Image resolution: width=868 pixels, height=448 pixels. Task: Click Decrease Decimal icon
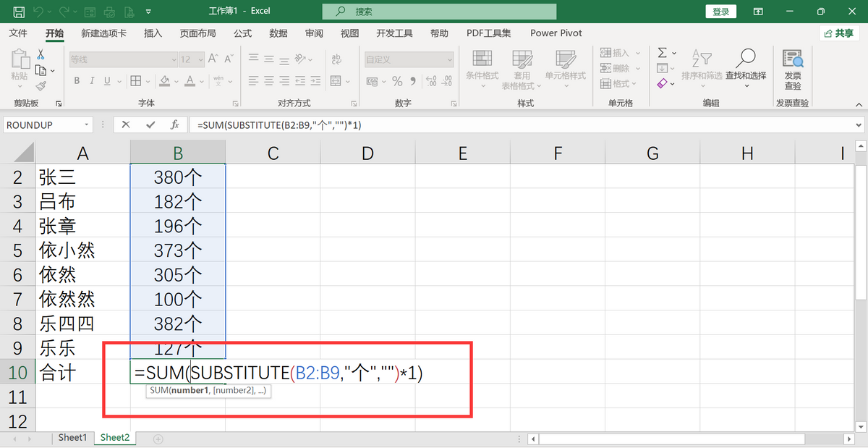point(447,80)
